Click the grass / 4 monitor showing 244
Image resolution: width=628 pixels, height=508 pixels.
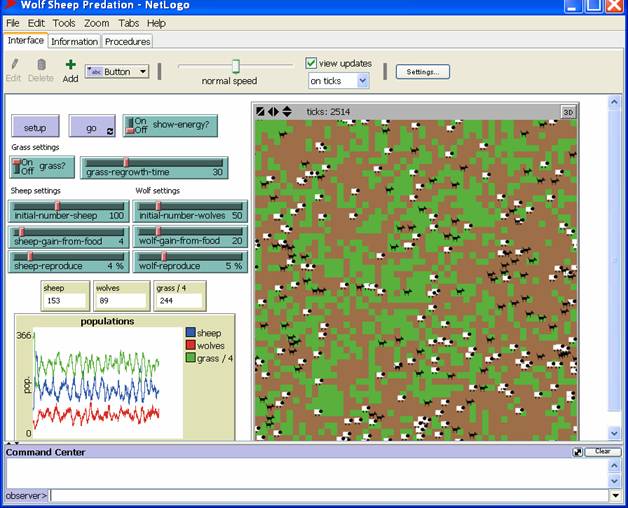(x=180, y=296)
